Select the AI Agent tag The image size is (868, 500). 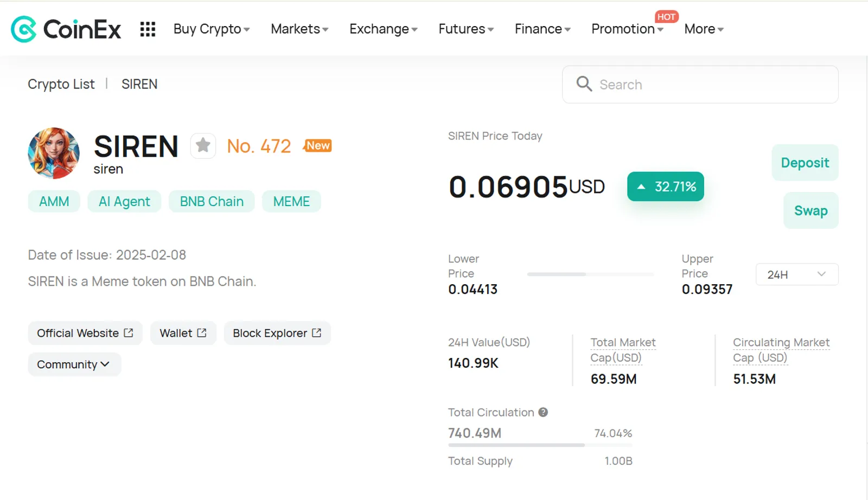[x=124, y=201]
